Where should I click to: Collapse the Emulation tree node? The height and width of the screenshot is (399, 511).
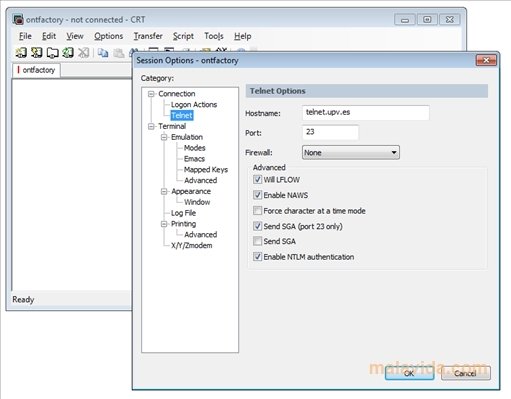[164, 137]
